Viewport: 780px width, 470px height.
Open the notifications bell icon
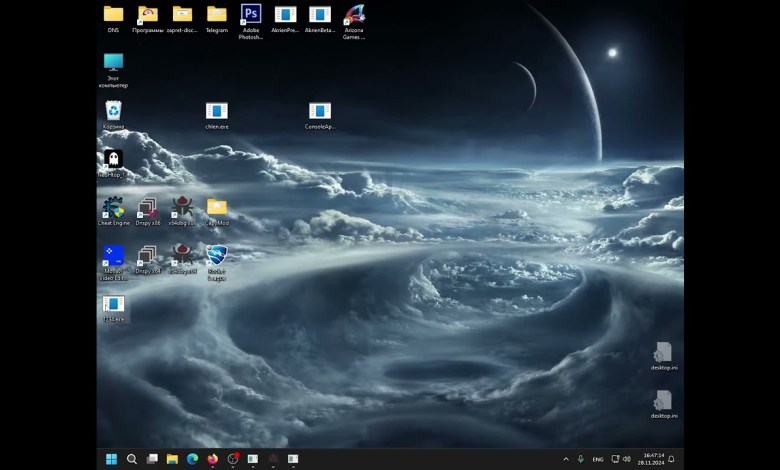(672, 459)
